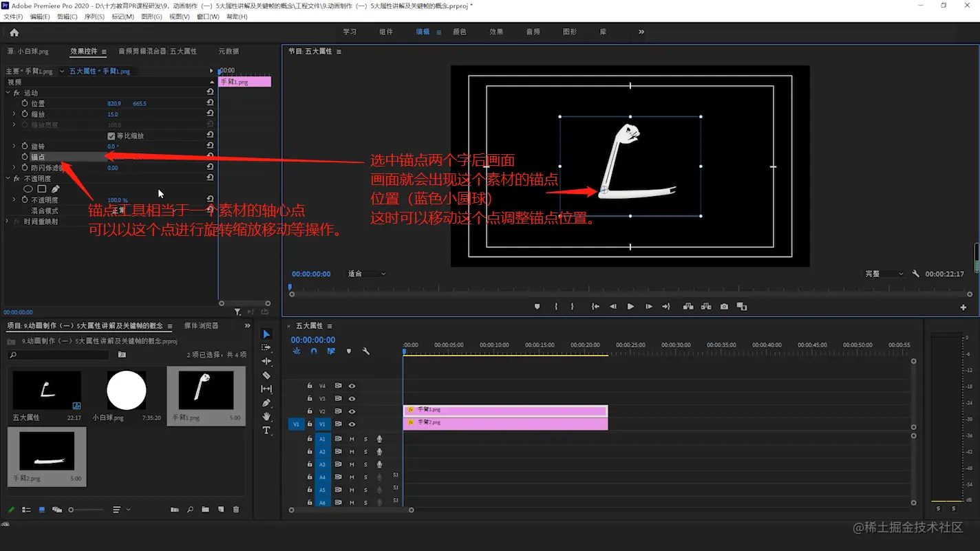The height and width of the screenshot is (551, 980).
Task: Click Mark Out bracket icon
Action: [572, 307]
